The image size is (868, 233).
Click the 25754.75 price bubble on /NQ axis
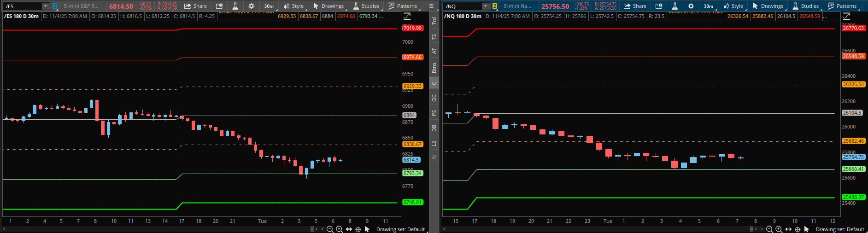coord(853,157)
